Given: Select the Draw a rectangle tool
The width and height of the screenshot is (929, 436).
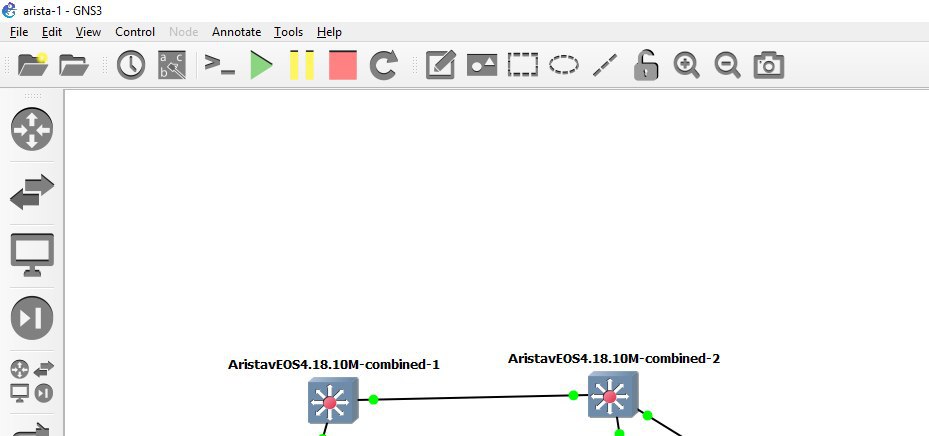Looking at the screenshot, I should (523, 65).
